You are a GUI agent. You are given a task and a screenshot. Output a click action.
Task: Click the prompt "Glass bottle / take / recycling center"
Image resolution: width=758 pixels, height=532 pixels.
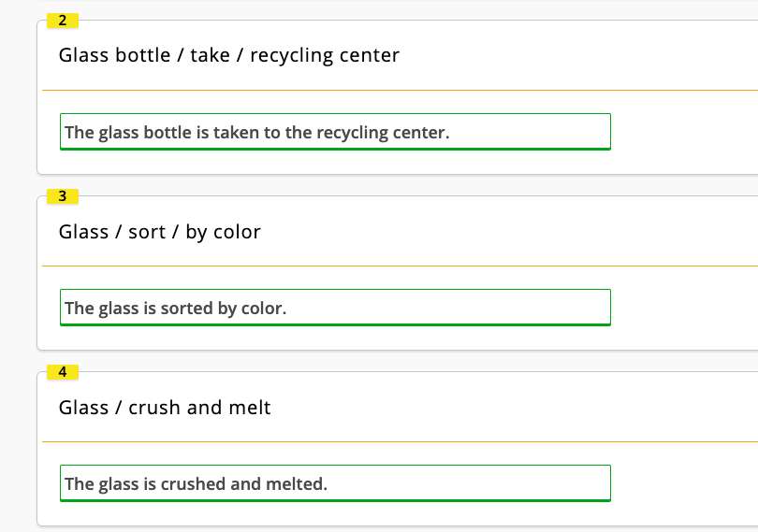tap(229, 55)
